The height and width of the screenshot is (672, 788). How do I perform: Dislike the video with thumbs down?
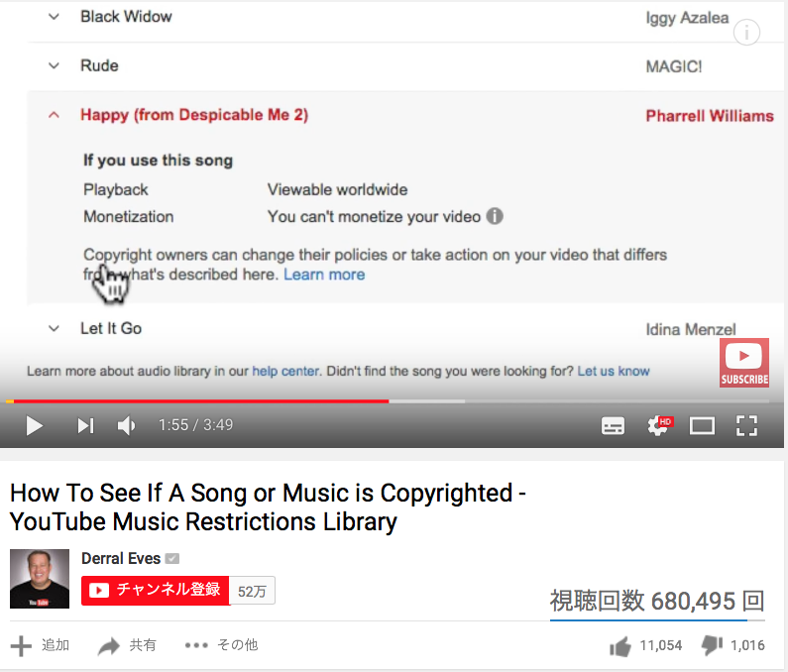click(712, 646)
